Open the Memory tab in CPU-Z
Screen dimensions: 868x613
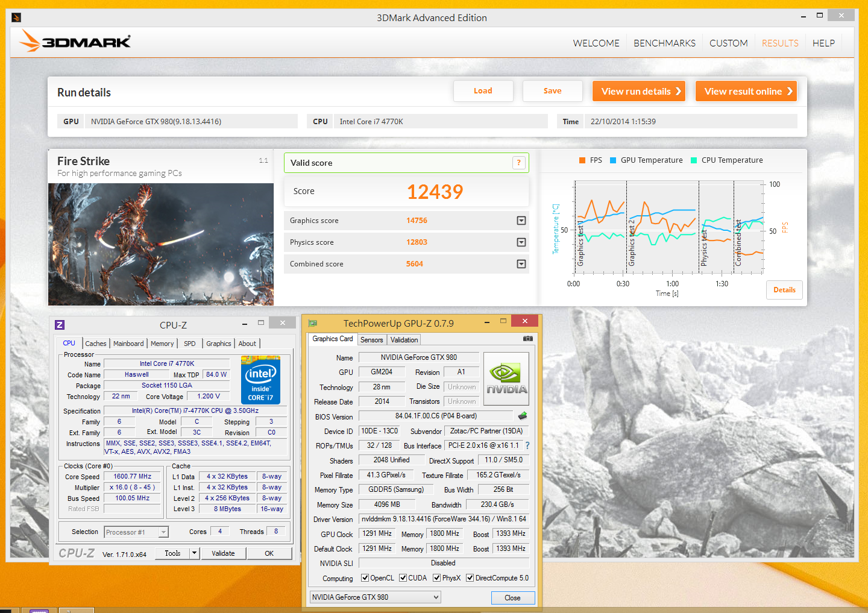coord(162,344)
